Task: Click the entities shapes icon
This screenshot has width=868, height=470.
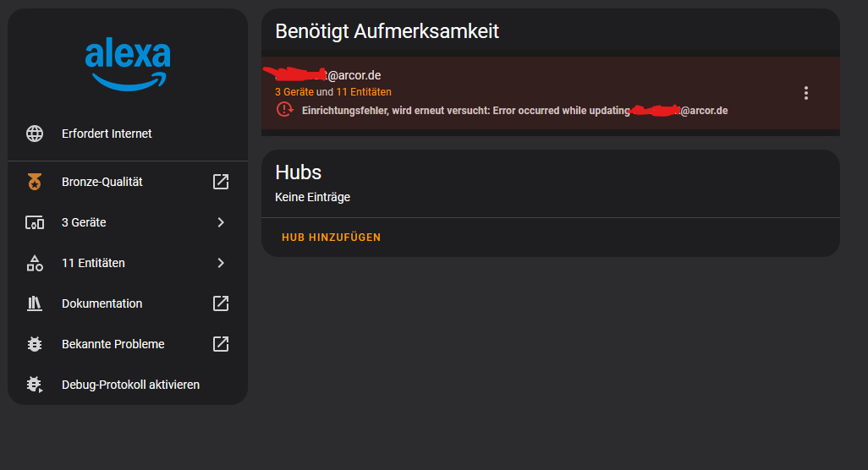Action: pos(35,263)
